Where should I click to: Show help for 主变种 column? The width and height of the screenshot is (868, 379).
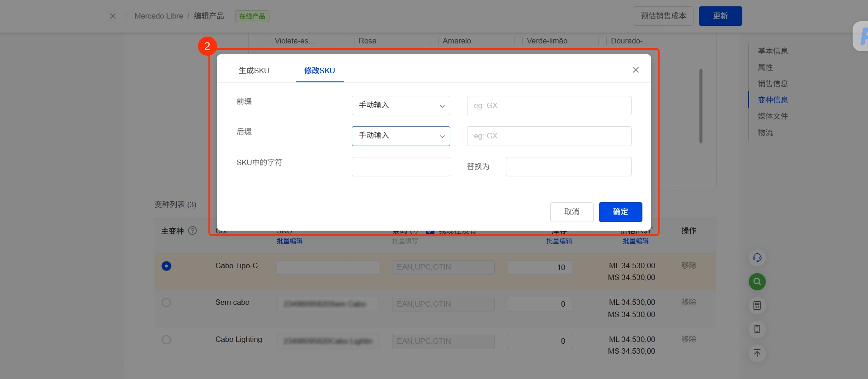(193, 231)
